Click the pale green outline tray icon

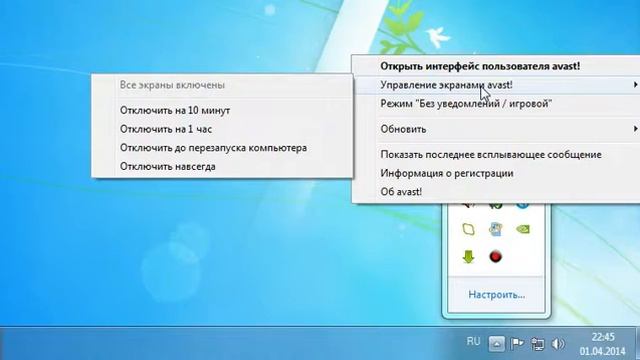[x=469, y=229]
